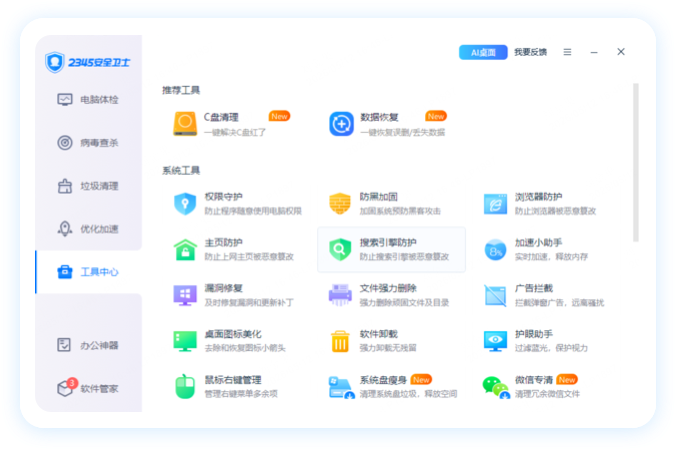
Task: Select the 工具中心 sidebar tab
Action: click(89, 272)
